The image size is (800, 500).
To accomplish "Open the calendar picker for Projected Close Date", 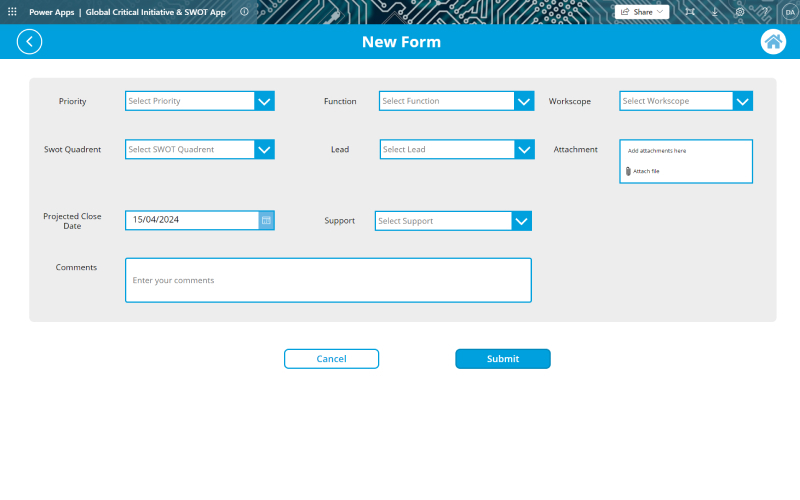I will point(266,220).
